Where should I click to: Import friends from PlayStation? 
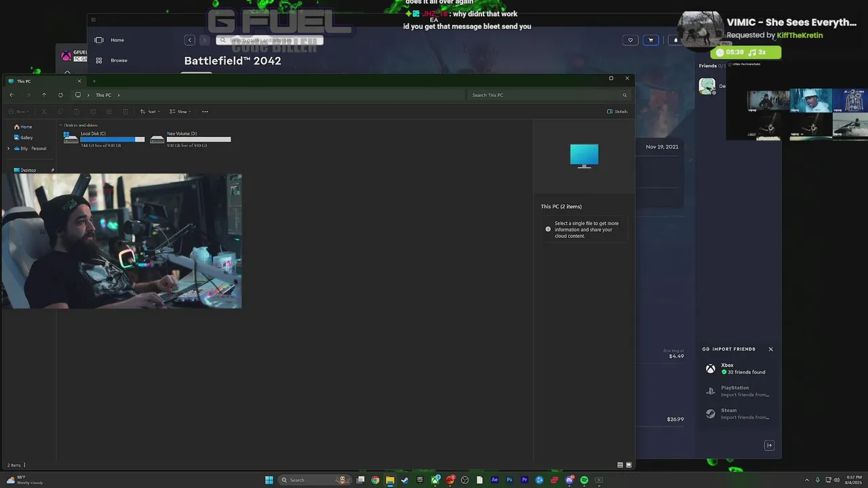click(x=739, y=391)
